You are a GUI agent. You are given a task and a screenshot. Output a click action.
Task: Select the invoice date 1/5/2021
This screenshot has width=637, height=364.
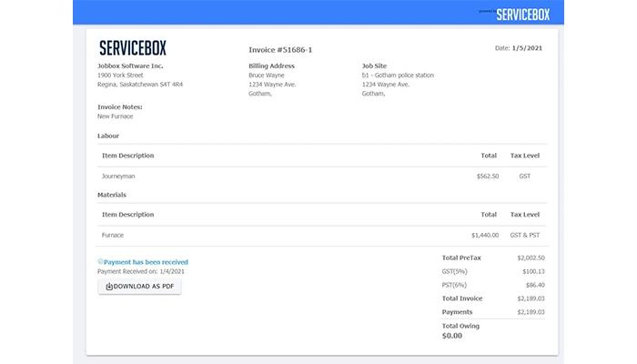pyautogui.click(x=527, y=48)
